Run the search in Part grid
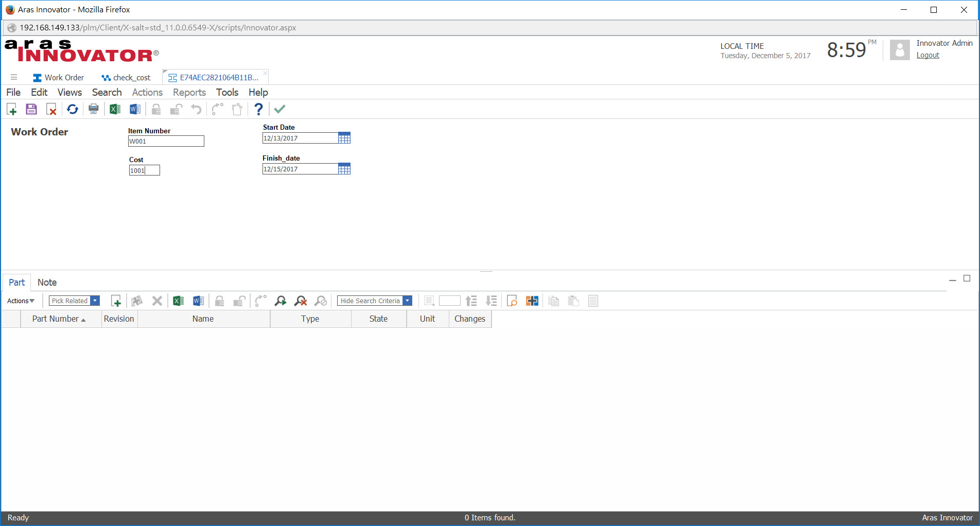This screenshot has height=526, width=980. pos(281,301)
